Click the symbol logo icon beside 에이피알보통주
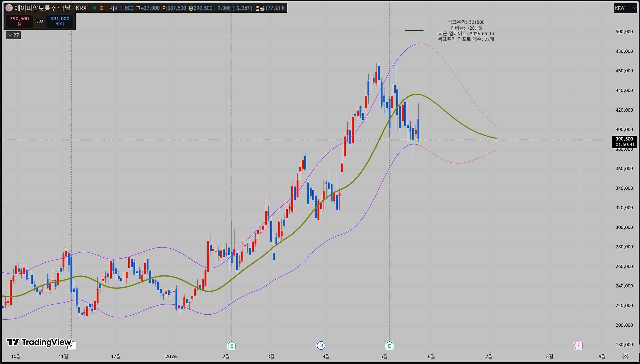640x364 pixels. tap(9, 8)
